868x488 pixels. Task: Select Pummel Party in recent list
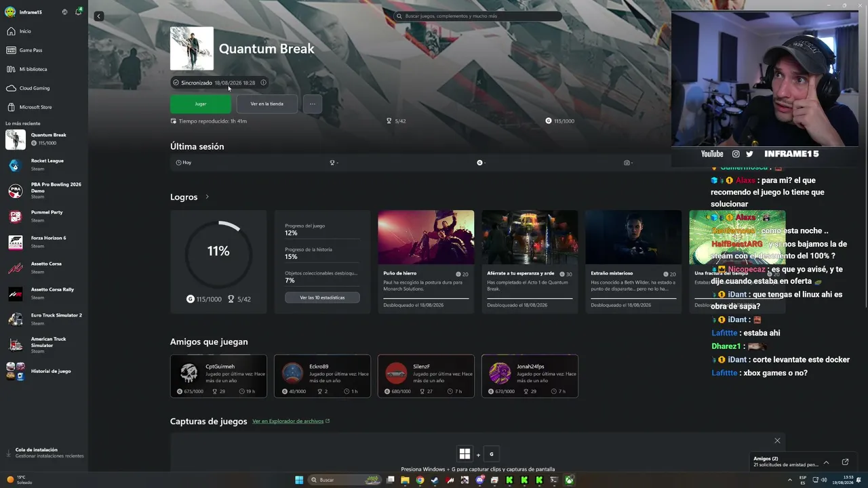44,216
